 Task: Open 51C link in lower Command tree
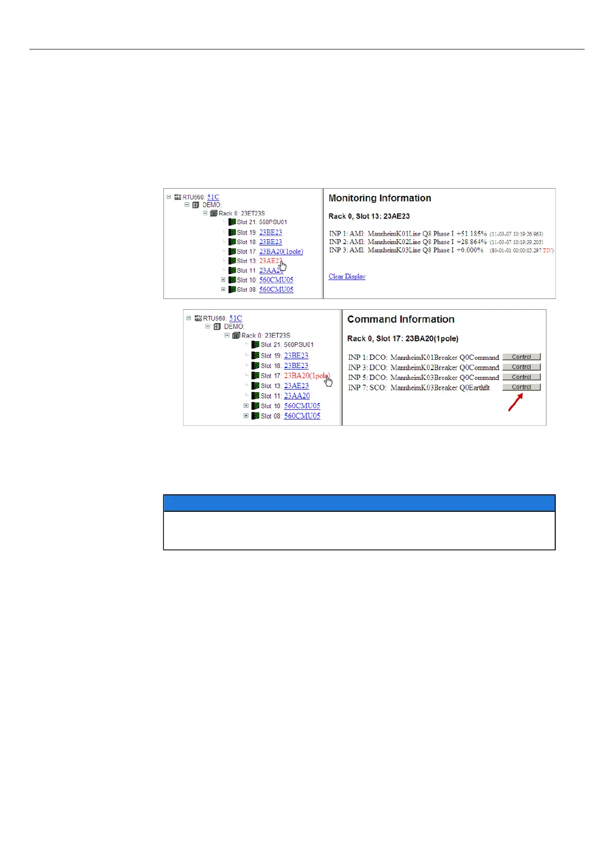(x=236, y=318)
